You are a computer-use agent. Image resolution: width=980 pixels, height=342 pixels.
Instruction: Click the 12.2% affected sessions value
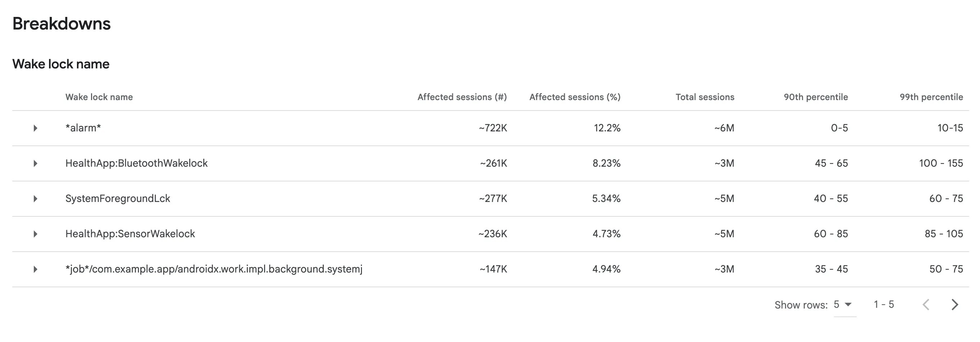pyautogui.click(x=607, y=128)
